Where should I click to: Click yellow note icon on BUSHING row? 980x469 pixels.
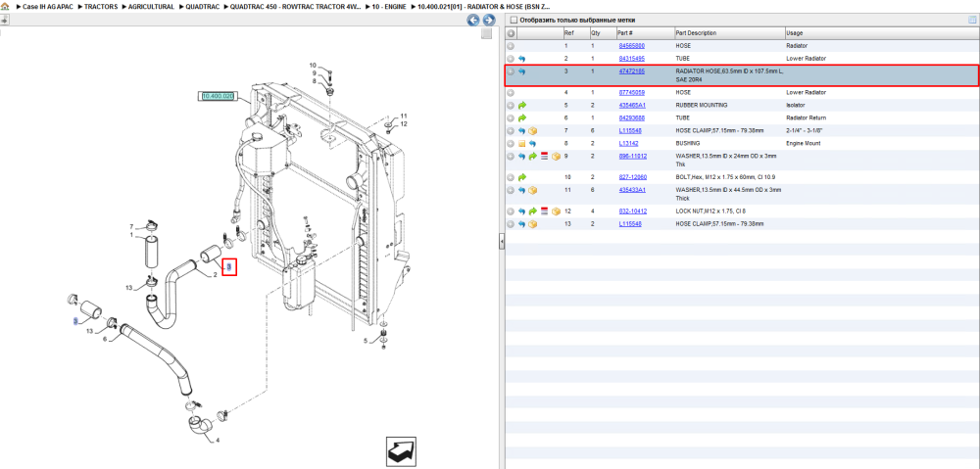tap(522, 144)
